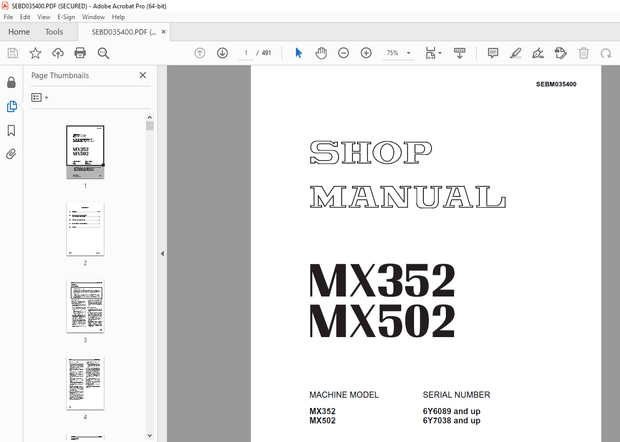Viewport: 620px width, 442px height.
Task: Open the View menu
Action: click(x=44, y=17)
